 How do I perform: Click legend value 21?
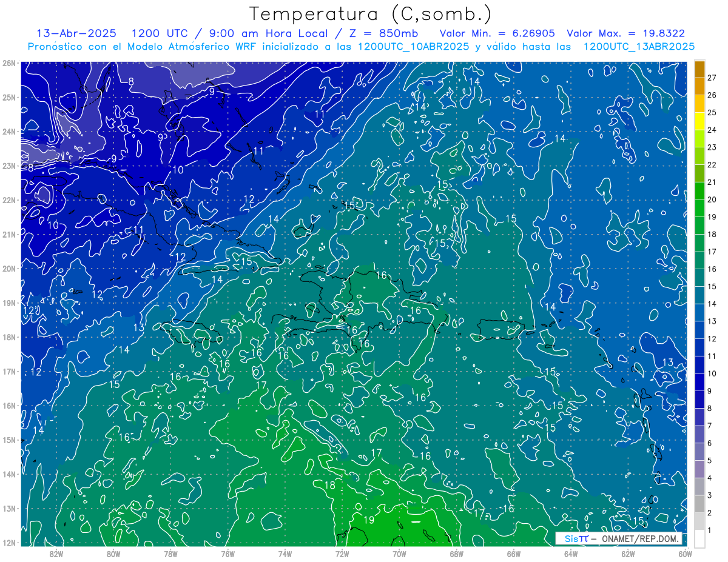click(712, 182)
